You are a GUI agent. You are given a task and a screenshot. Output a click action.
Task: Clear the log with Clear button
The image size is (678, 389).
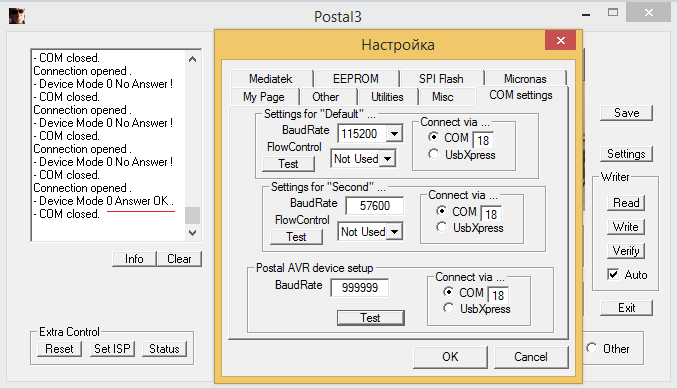(179, 259)
